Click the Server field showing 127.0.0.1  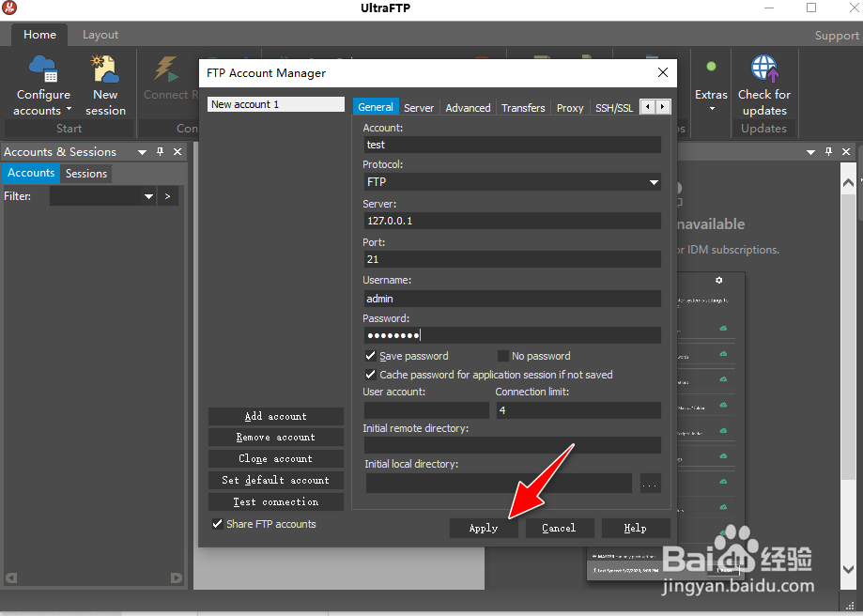[x=512, y=221]
